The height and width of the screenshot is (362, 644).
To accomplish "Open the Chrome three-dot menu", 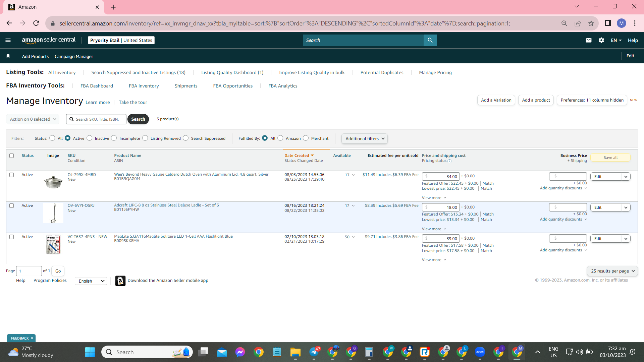I will pos(635,23).
